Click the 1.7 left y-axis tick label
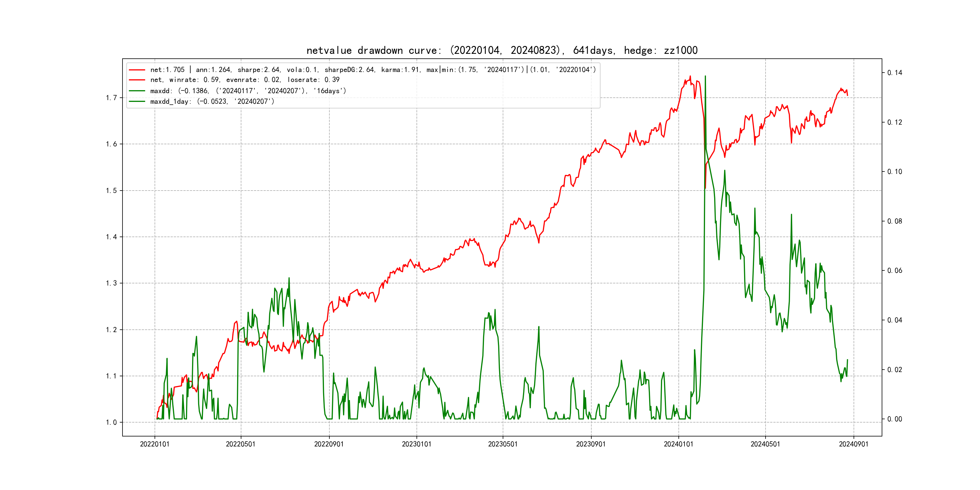980x490 pixels. tap(111, 98)
